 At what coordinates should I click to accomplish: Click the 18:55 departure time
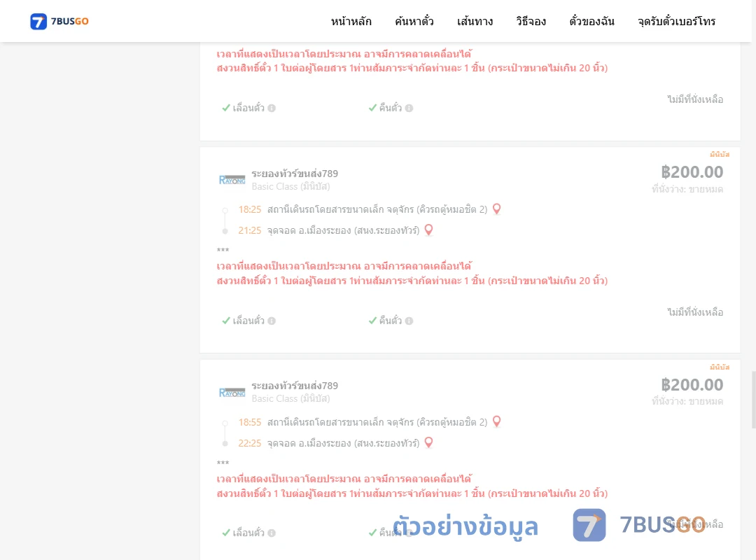click(250, 422)
